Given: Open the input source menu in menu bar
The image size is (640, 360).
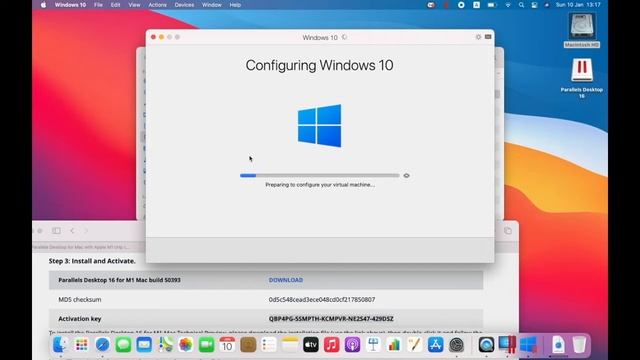Looking at the screenshot, I should pos(476,5).
